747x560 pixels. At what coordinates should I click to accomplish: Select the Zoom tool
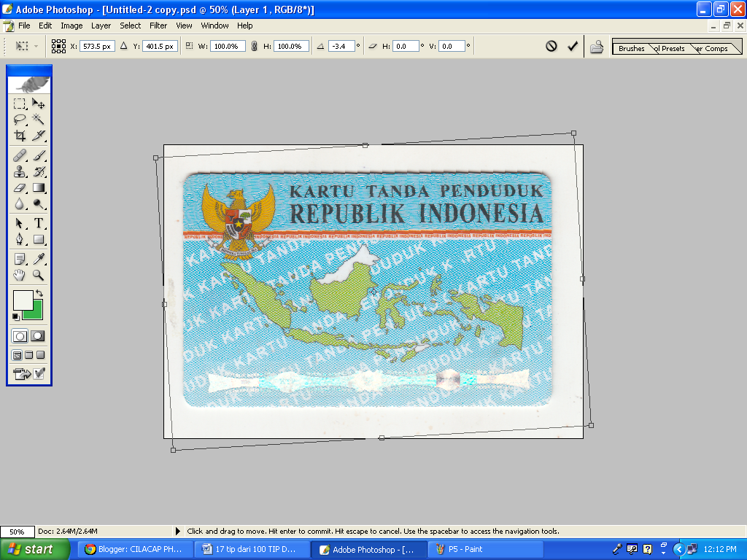tap(38, 275)
